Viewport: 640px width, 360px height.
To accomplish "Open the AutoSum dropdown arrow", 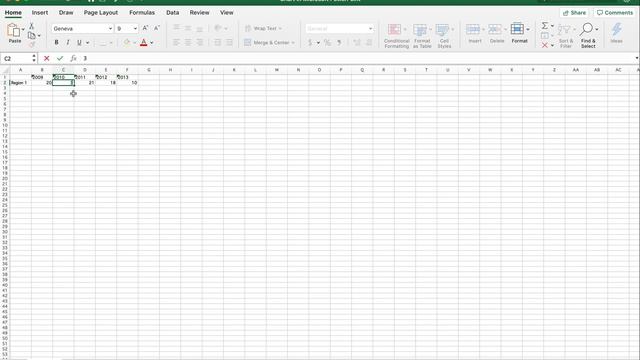I will 552,26.
